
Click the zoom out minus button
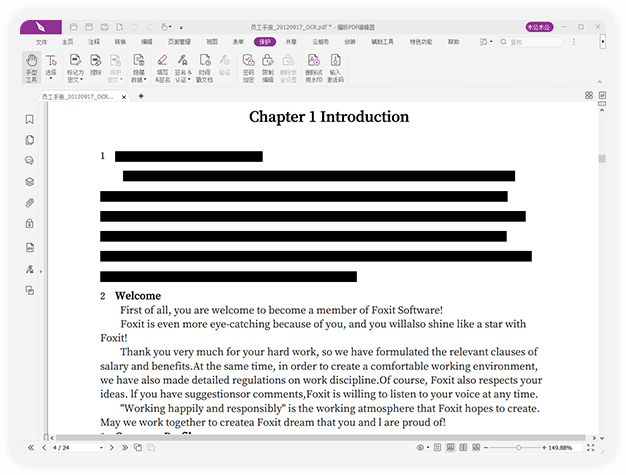tap(485, 448)
